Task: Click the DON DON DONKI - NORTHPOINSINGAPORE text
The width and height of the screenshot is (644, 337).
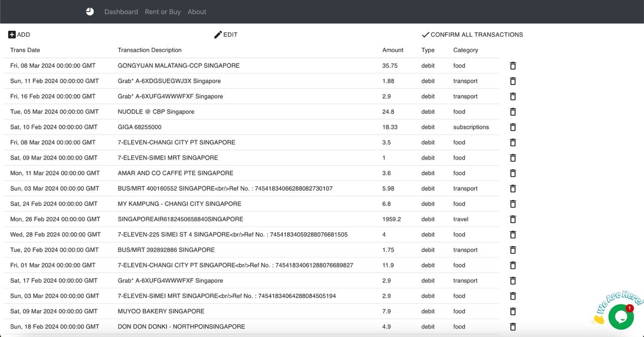Action: pos(182,326)
